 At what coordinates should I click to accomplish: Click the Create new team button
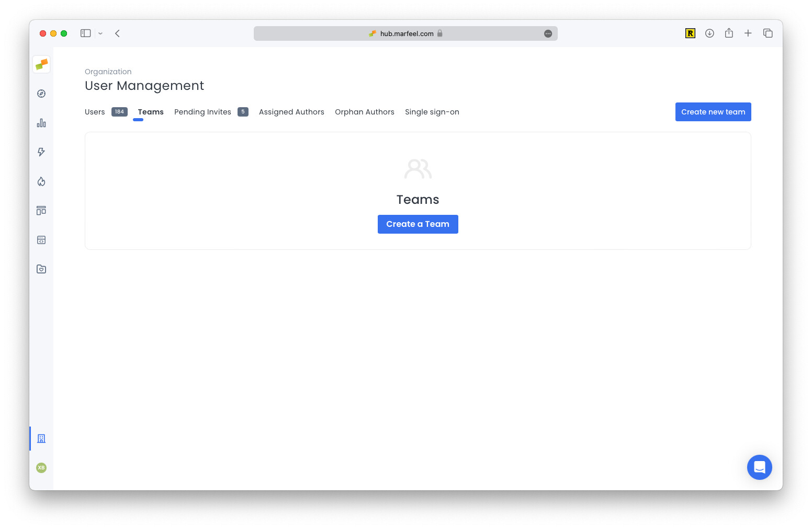713,112
